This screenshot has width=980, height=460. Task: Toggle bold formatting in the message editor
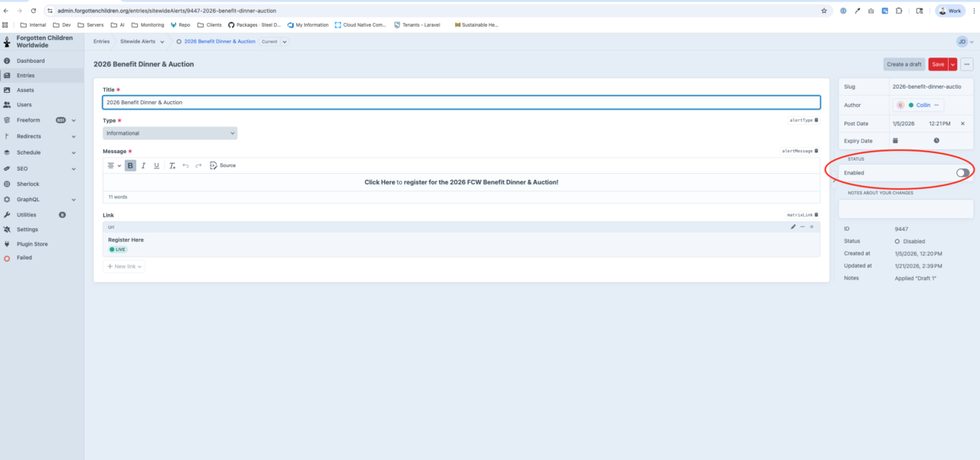click(x=130, y=165)
